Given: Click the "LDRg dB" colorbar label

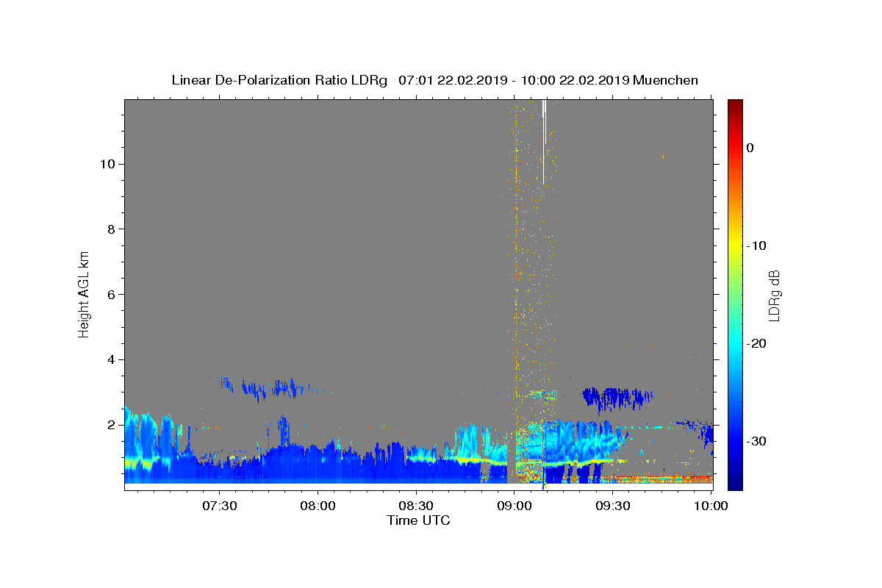Looking at the screenshot, I should click(774, 295).
